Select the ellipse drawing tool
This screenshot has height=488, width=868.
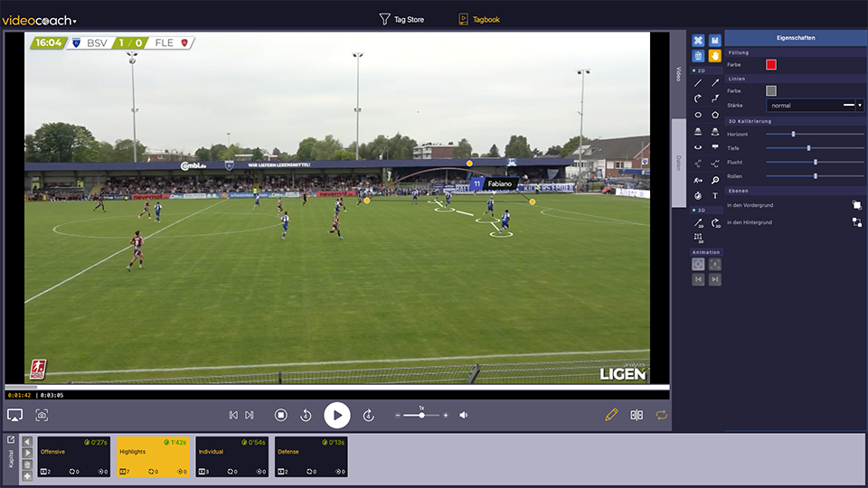(x=698, y=115)
